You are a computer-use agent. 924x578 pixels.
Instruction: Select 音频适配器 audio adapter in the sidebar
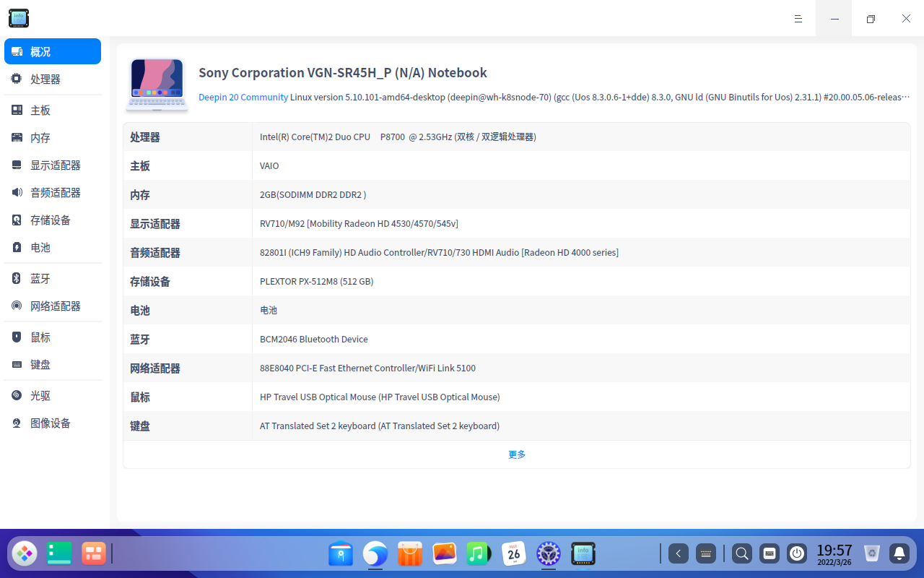(53, 192)
